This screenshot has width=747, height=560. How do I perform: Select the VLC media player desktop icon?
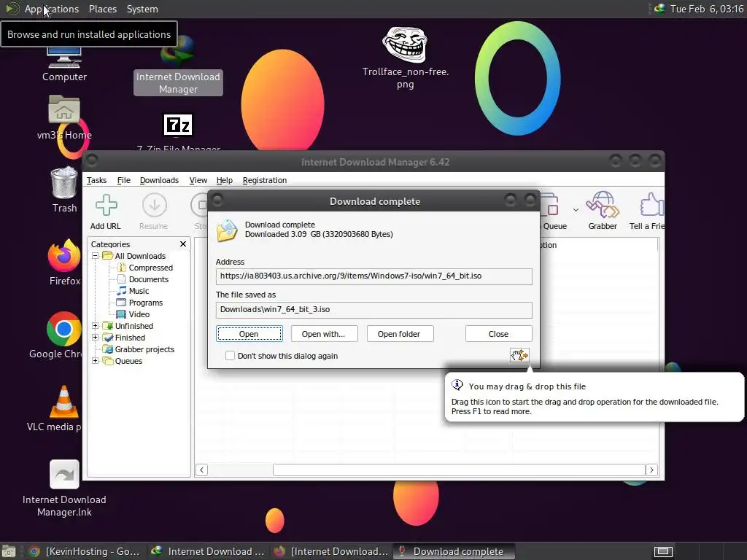point(64,402)
